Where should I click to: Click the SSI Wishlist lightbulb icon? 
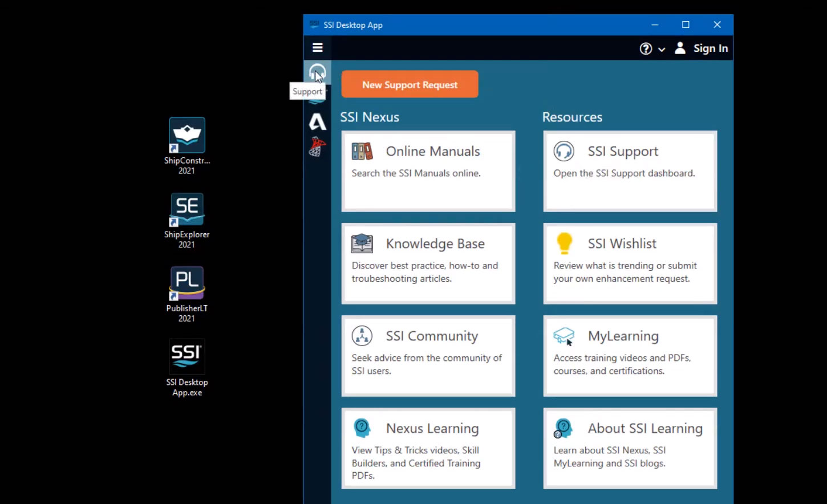coord(564,243)
